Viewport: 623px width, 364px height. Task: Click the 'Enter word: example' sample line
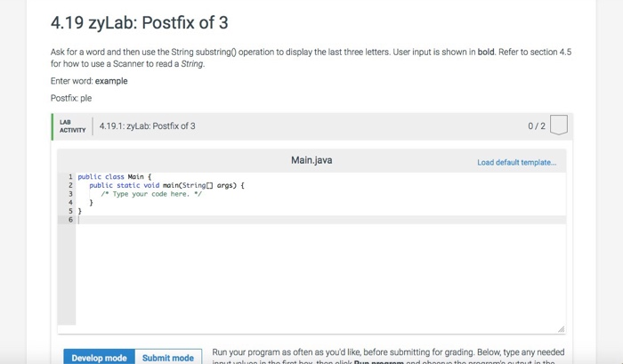tap(89, 81)
